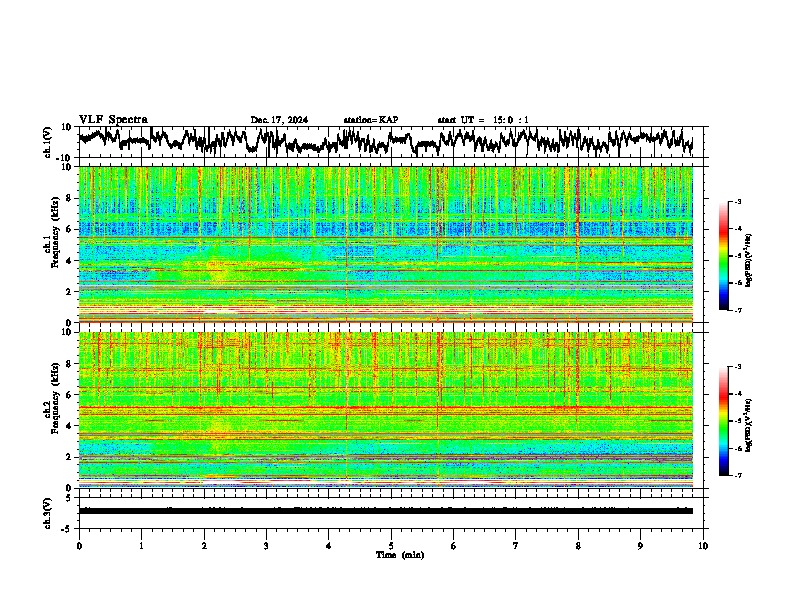Click the red 5 kHz line in ch.2 spectrogram
Screen dimensions: 792x612
tap(385, 407)
